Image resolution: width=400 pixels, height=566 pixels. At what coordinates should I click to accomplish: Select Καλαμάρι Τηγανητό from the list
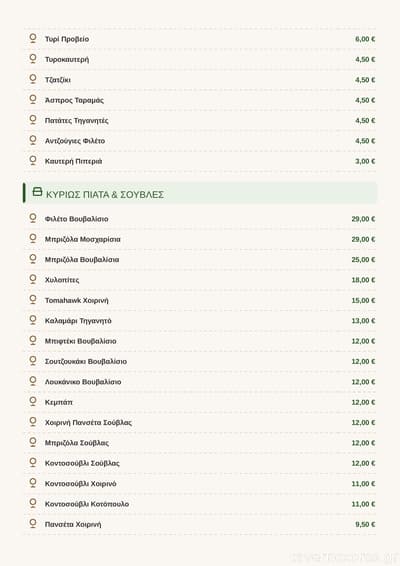pos(200,321)
